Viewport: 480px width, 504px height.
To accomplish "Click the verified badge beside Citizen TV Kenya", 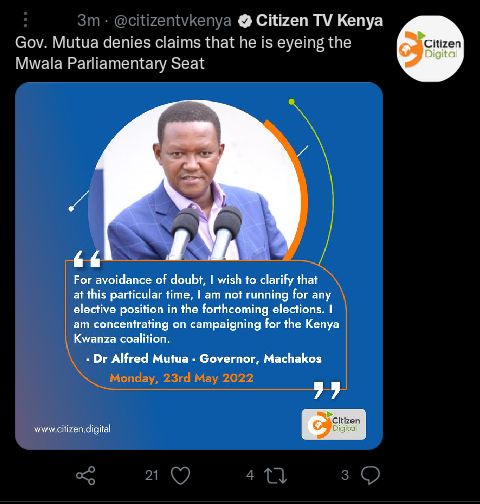I will (245, 21).
